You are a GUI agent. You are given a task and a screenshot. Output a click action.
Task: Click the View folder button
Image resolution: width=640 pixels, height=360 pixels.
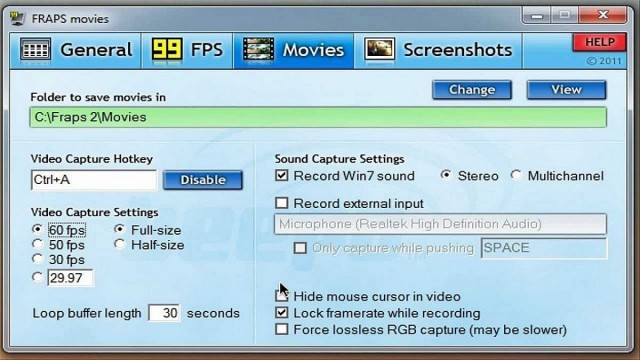[567, 90]
